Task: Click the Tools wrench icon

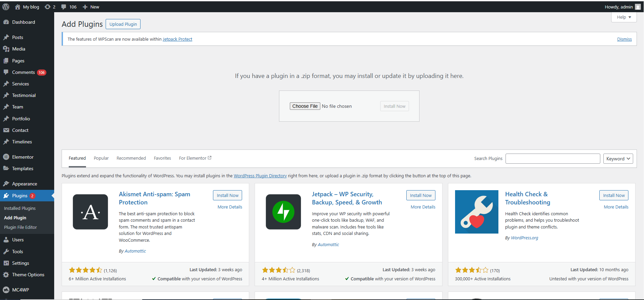Action: point(6,252)
